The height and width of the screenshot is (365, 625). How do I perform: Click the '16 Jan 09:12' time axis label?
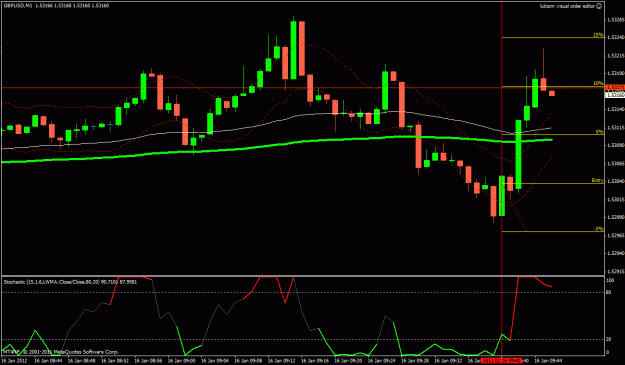pyautogui.click(x=281, y=361)
